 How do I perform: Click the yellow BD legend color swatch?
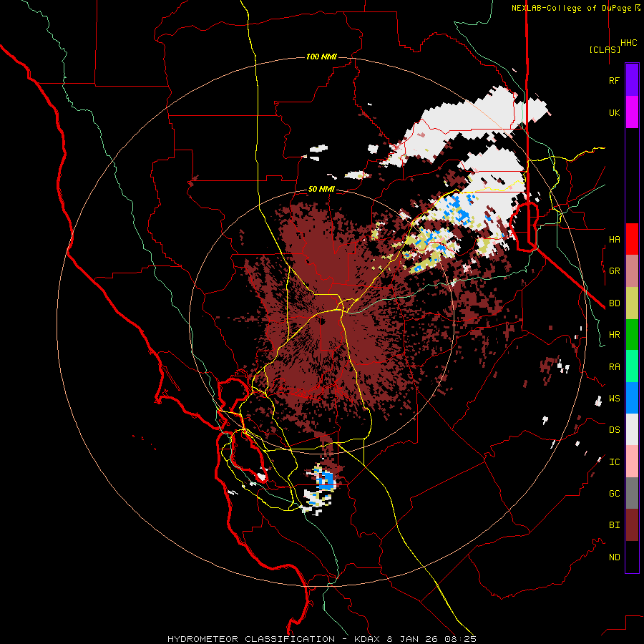[632, 303]
